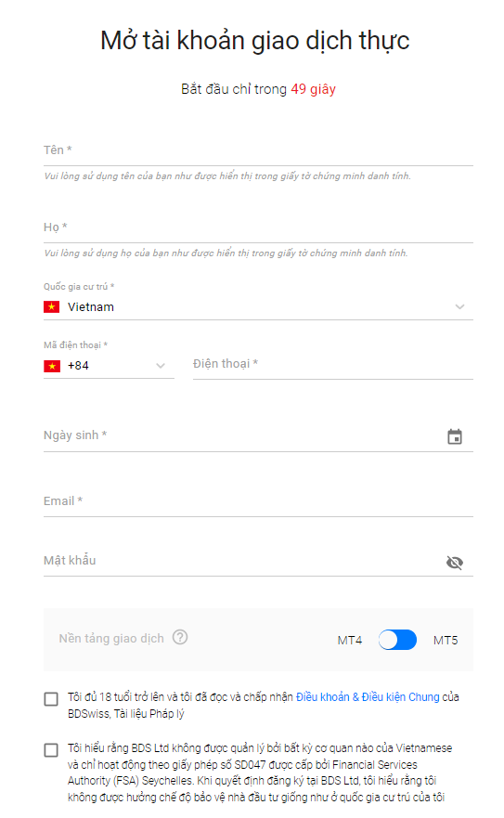This screenshot has width=504, height=818.
Task: Open the Vietnam country selector
Action: click(x=258, y=306)
